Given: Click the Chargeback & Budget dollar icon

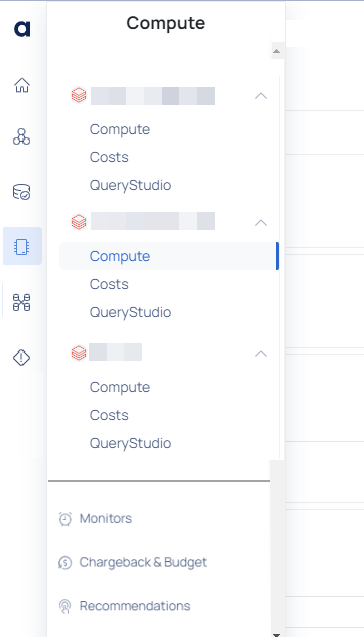Looking at the screenshot, I should [65, 563].
